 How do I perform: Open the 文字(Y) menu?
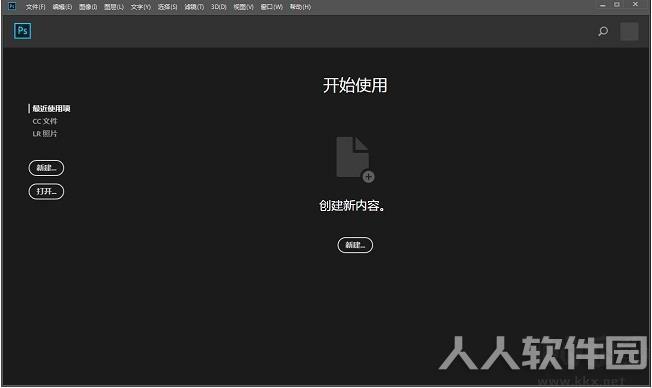[141, 7]
